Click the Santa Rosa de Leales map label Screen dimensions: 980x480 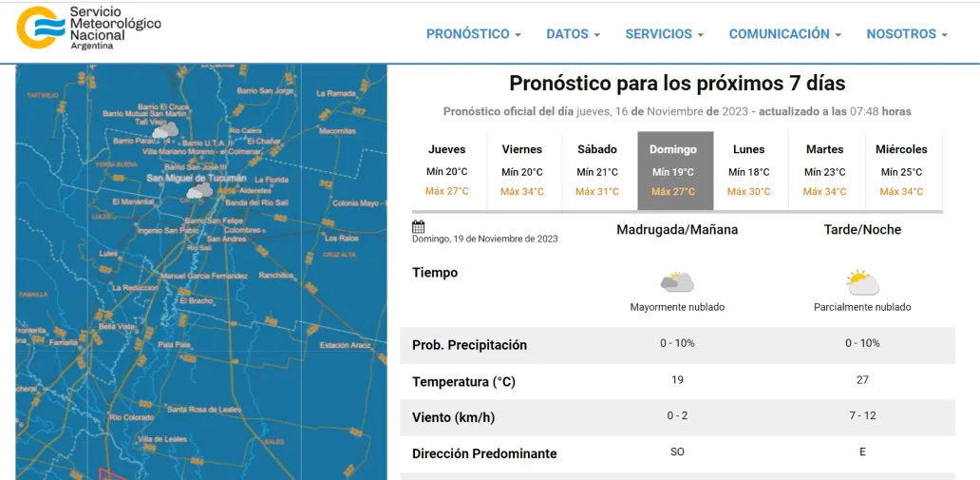[204, 410]
